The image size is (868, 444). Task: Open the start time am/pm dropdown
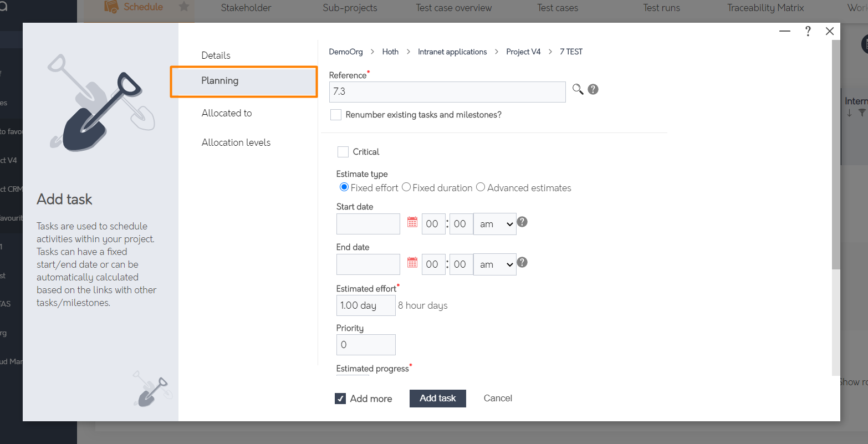click(494, 223)
